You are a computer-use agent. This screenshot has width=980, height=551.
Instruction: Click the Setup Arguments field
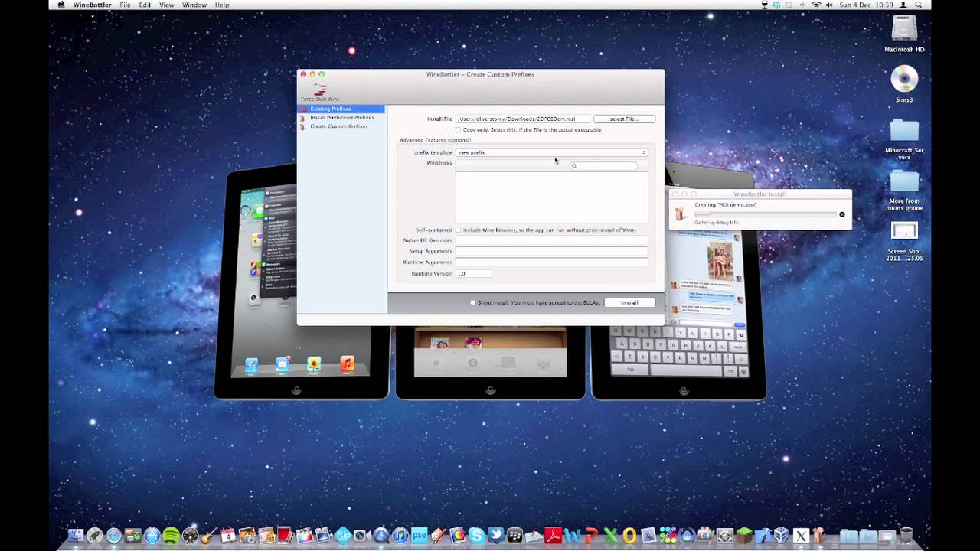(551, 251)
